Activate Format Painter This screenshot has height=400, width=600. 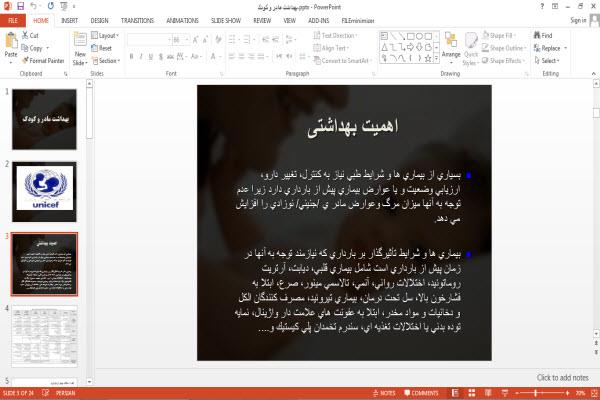tap(43, 60)
